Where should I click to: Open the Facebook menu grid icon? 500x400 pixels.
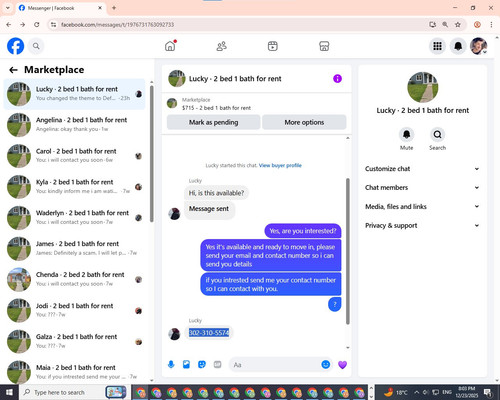click(437, 46)
